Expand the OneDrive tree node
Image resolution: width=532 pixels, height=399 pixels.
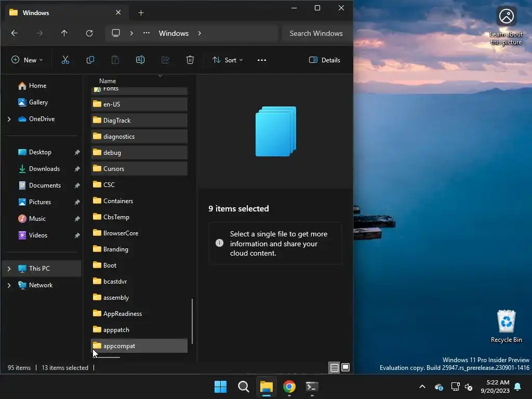coord(9,119)
